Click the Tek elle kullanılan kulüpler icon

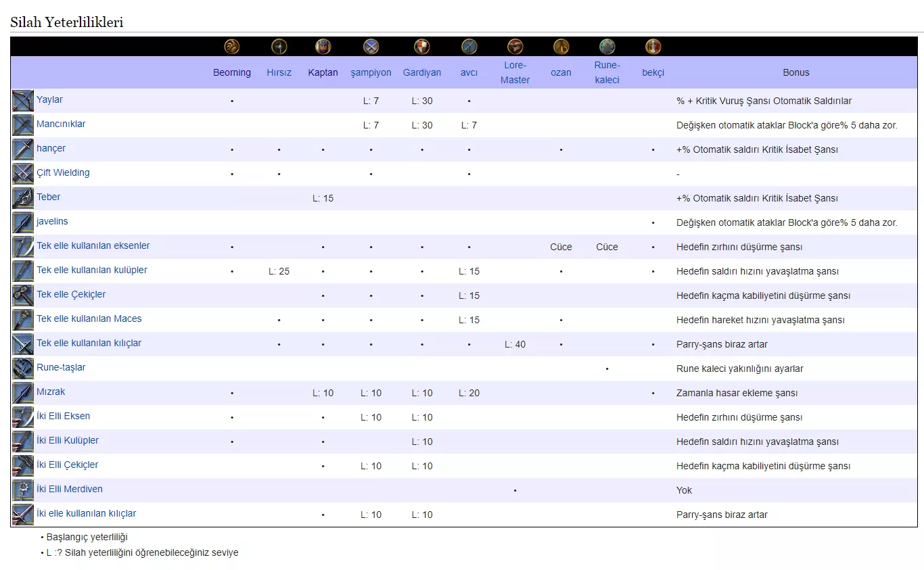pos(23,271)
